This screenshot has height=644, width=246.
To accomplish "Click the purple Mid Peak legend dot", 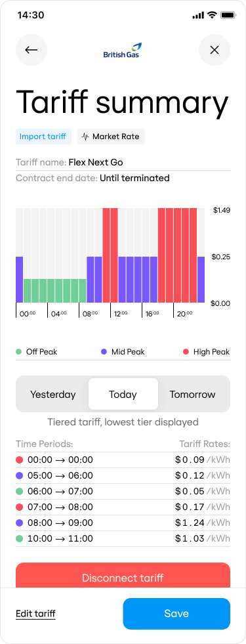I will click(104, 352).
